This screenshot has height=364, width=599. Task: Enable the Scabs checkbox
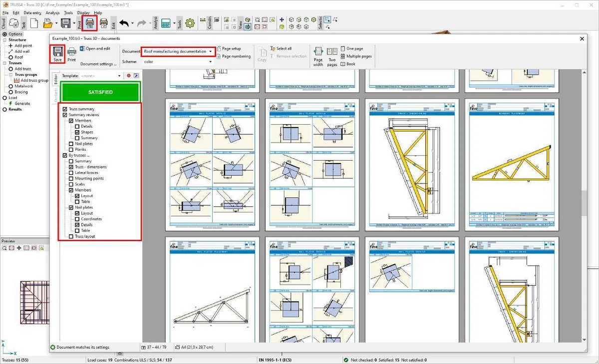tap(71, 184)
